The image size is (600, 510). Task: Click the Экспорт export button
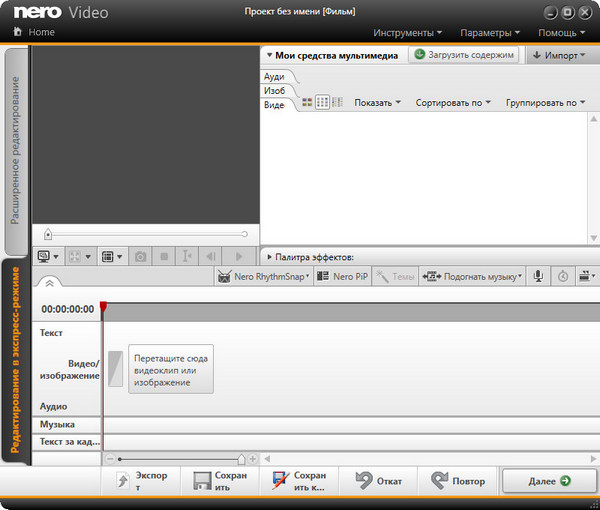[x=142, y=481]
